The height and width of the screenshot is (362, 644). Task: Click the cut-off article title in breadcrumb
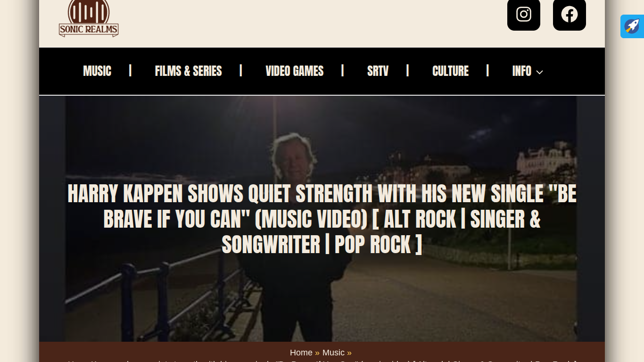pos(322,361)
